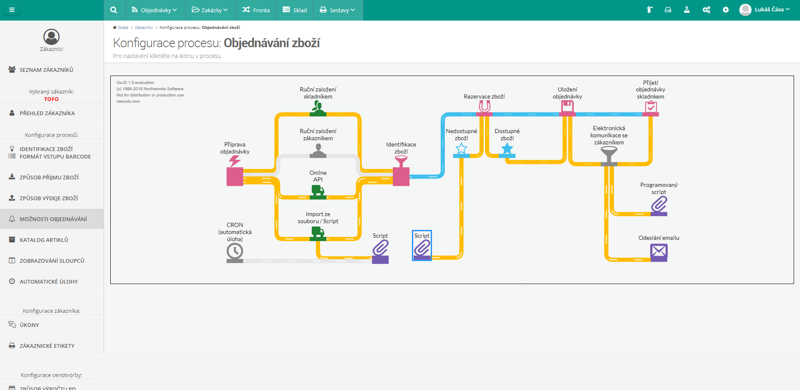Select the Online API truck icon
This screenshot has width=800, height=390.
(x=318, y=191)
